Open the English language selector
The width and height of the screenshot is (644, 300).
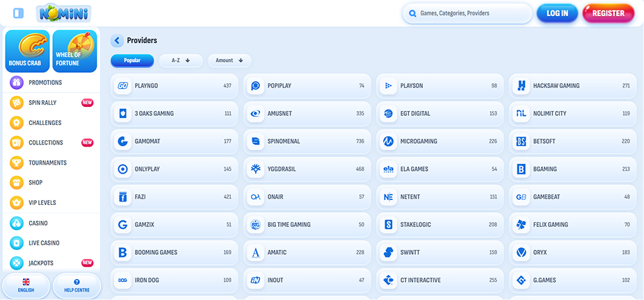(26, 285)
